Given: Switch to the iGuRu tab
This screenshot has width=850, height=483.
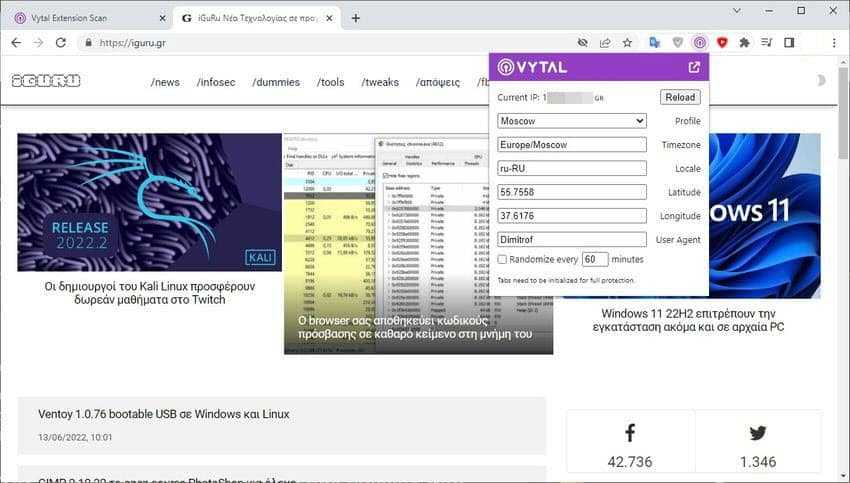Looking at the screenshot, I should coord(256,18).
